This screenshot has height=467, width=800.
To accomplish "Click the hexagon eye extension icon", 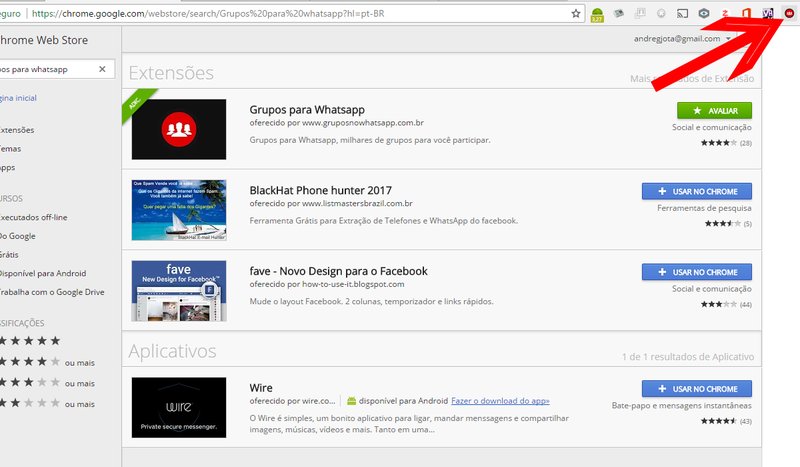I will (x=704, y=14).
